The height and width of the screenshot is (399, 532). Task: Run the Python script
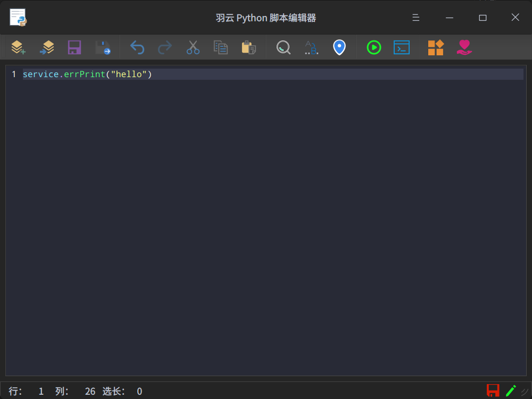[x=373, y=47]
